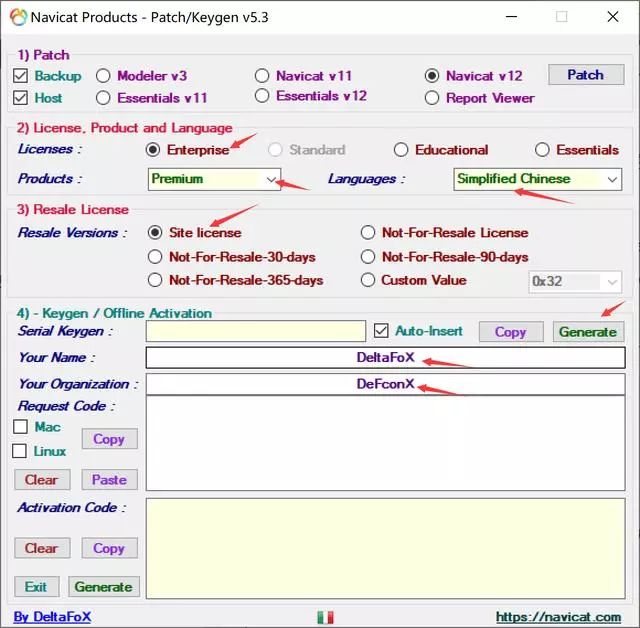
Task: Select Modeler v3 radio option
Action: tap(103, 76)
